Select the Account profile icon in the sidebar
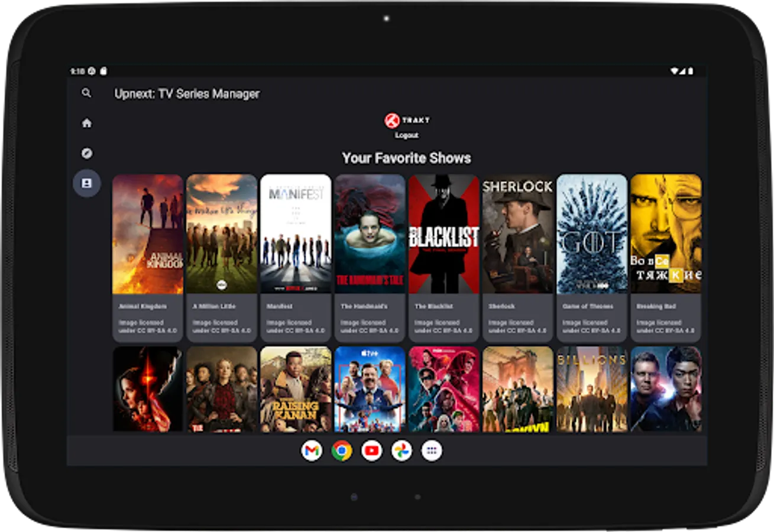774x532 pixels. pyautogui.click(x=87, y=183)
